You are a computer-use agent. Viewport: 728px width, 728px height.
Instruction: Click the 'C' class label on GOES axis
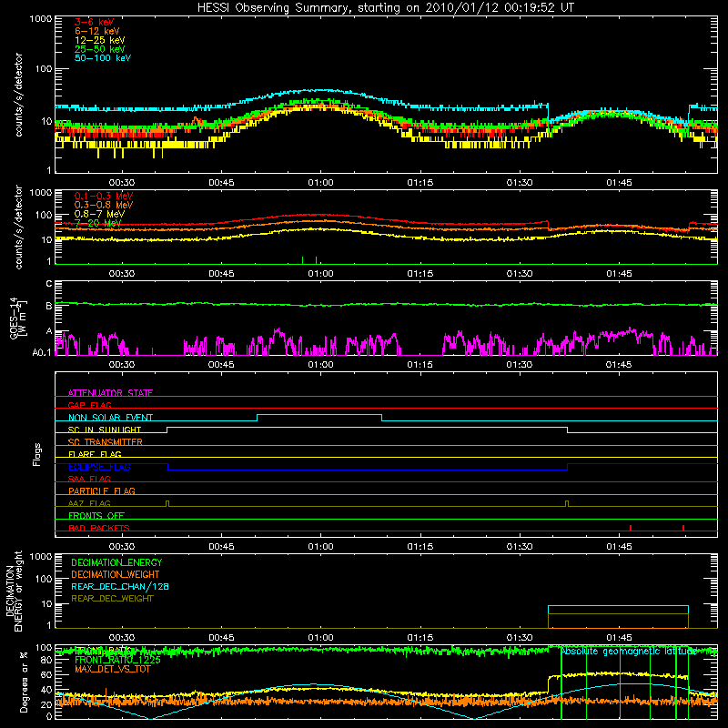click(x=49, y=284)
